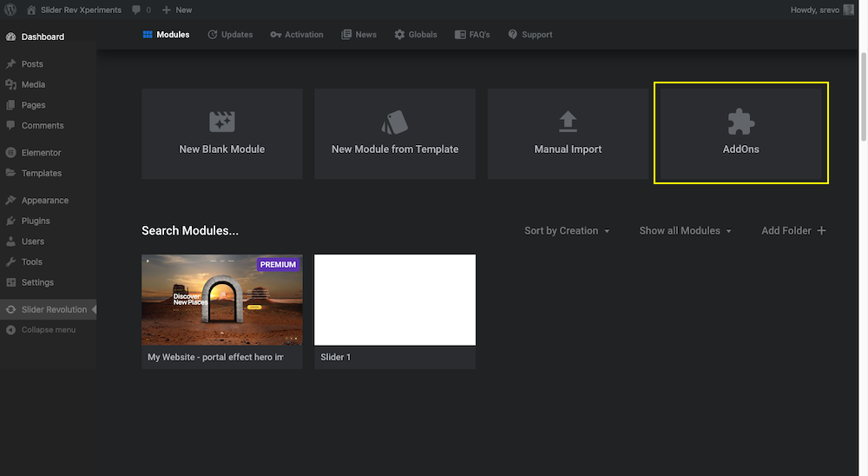Click the AddOns label
The height and width of the screenshot is (476, 868).
pos(740,149)
